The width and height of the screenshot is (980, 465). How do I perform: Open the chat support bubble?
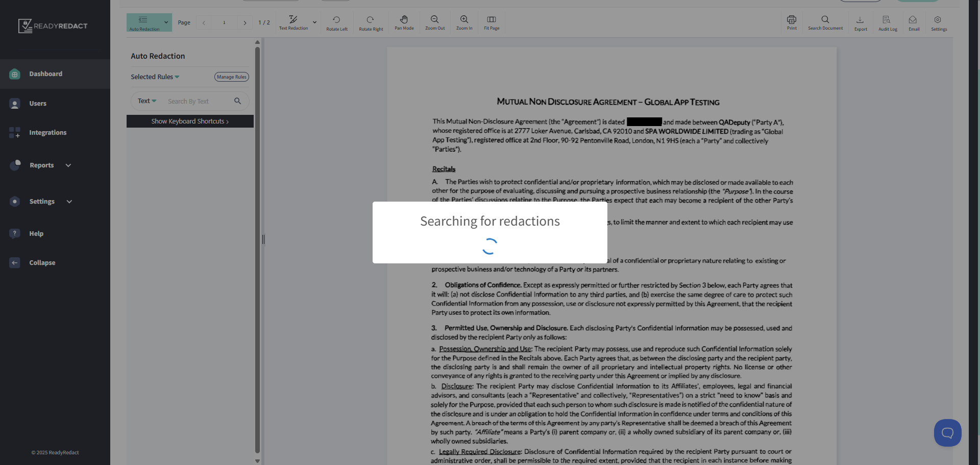point(947,433)
